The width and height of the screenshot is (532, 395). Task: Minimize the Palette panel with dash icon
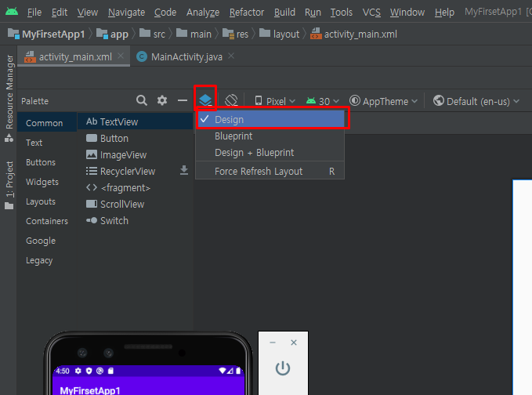(183, 100)
